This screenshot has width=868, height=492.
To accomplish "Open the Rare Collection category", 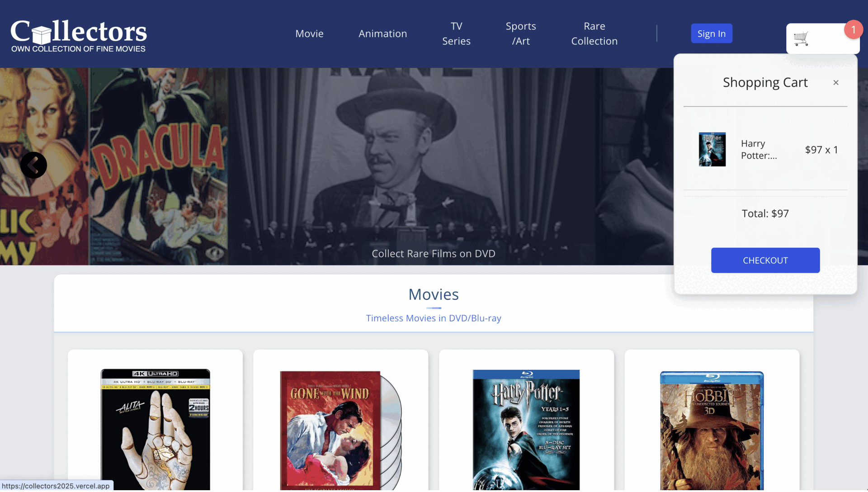I will point(594,33).
